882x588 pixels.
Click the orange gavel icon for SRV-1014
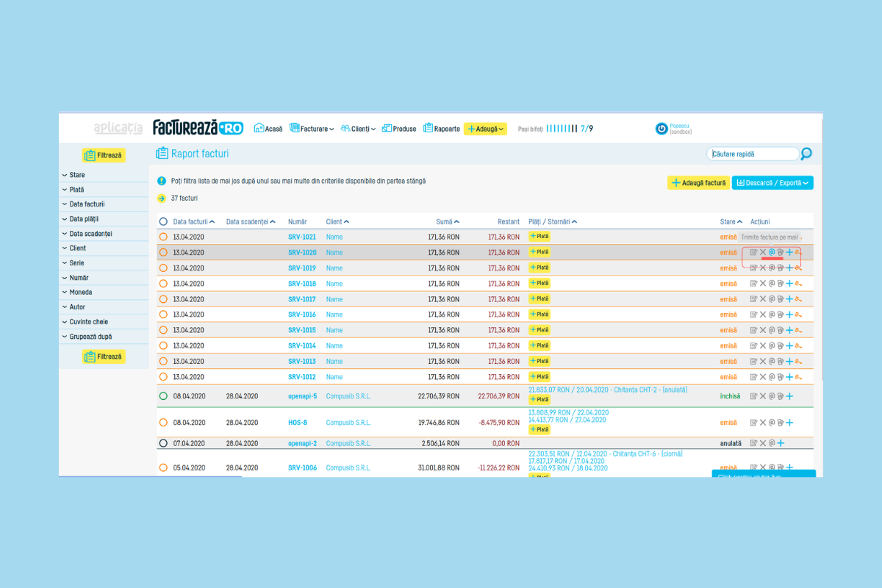pos(798,346)
